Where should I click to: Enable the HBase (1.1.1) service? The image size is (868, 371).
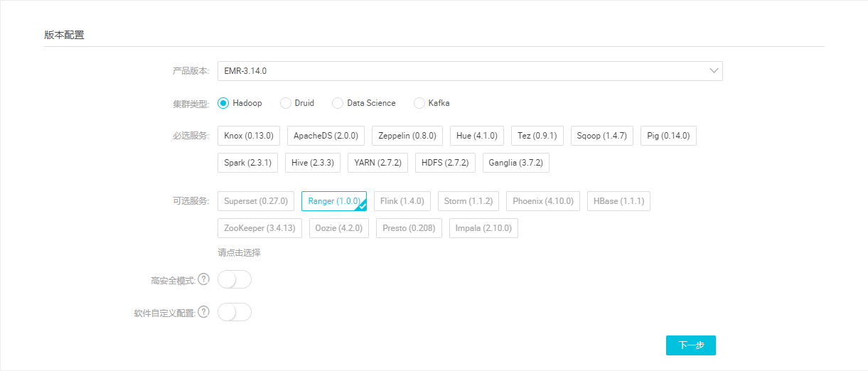tap(618, 201)
